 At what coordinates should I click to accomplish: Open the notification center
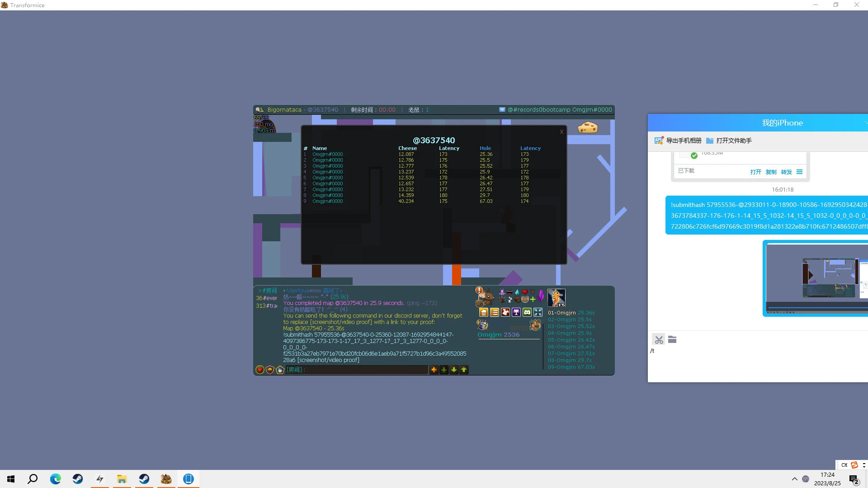(x=854, y=479)
